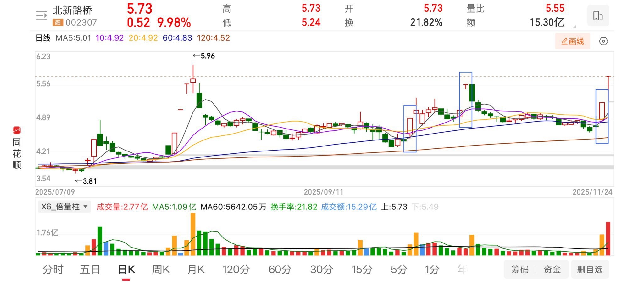This screenshot has width=644, height=297.
Task: Click the purple 10:4.92 MA label
Action: 110,38
